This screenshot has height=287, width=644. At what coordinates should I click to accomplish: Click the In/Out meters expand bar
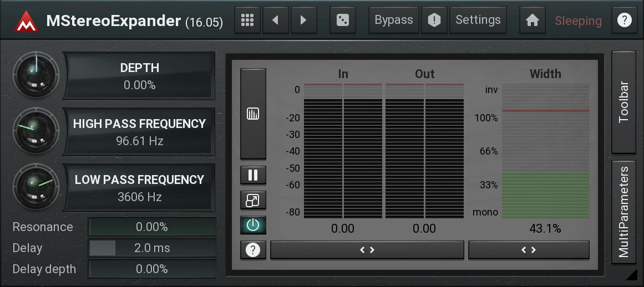click(367, 250)
